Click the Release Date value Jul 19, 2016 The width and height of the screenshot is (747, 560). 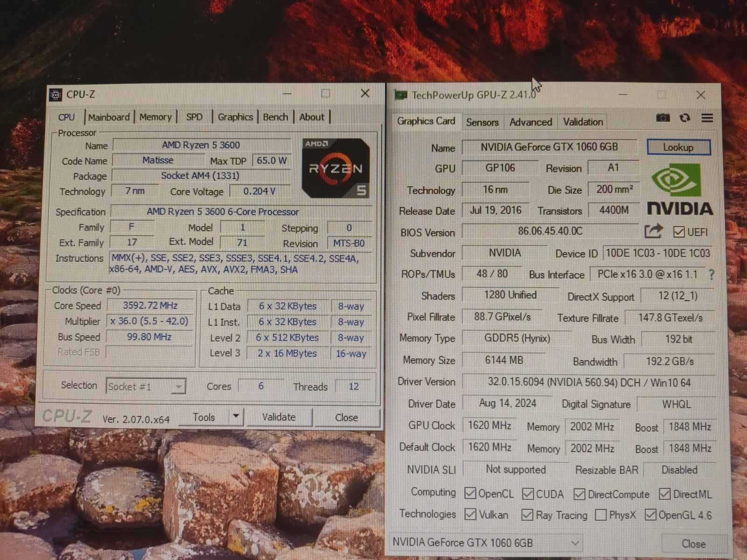(496, 210)
